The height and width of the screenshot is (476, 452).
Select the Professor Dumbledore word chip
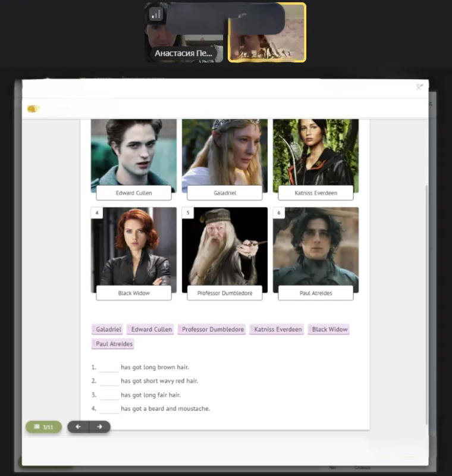(212, 330)
